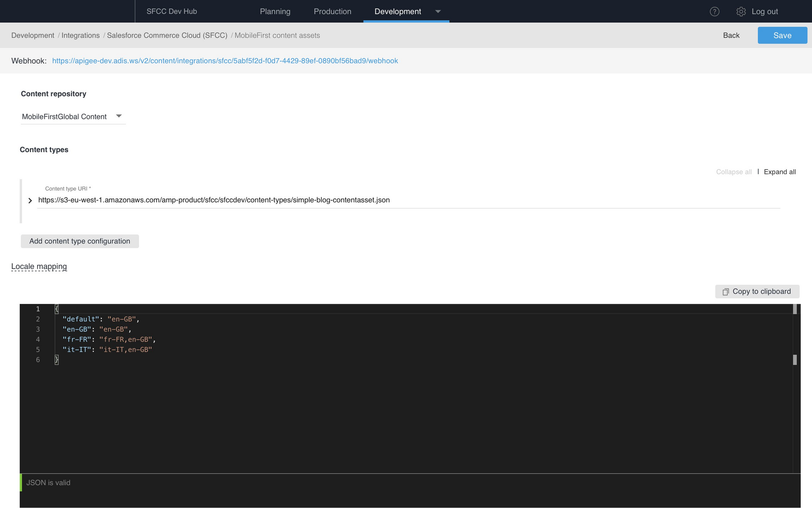Click line number 6 in editor gutter
The image size is (812, 508).
[x=38, y=360]
